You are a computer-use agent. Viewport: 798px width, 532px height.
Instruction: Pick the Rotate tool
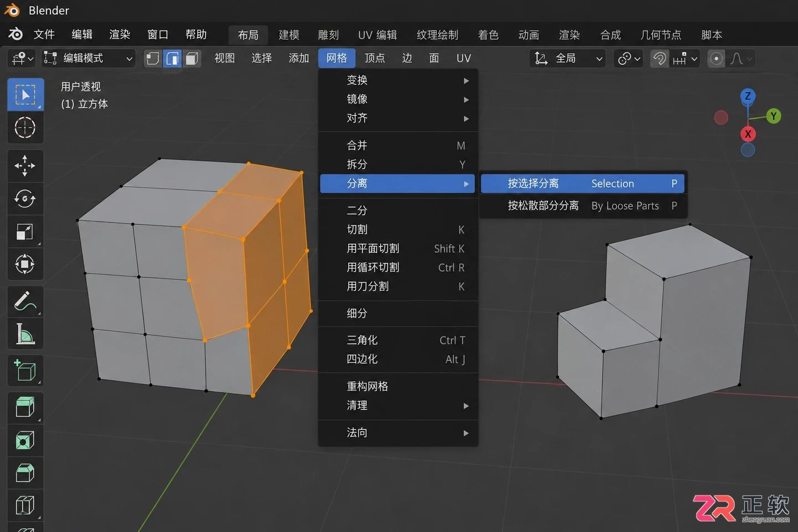coord(25,198)
